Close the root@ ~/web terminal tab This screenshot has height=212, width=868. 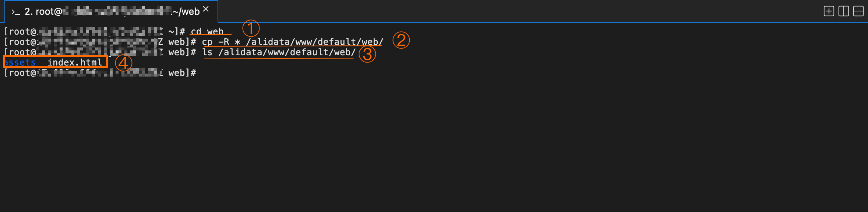pyautogui.click(x=206, y=9)
